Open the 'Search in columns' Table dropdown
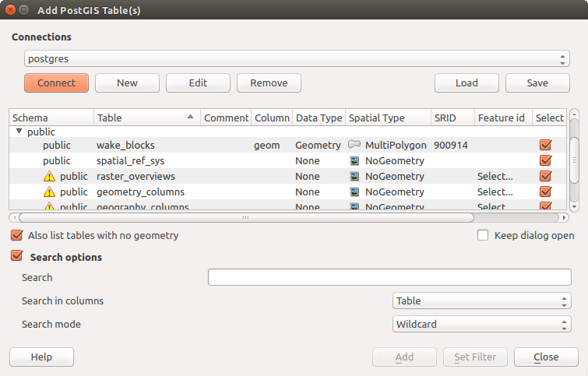588x376 pixels. click(481, 300)
